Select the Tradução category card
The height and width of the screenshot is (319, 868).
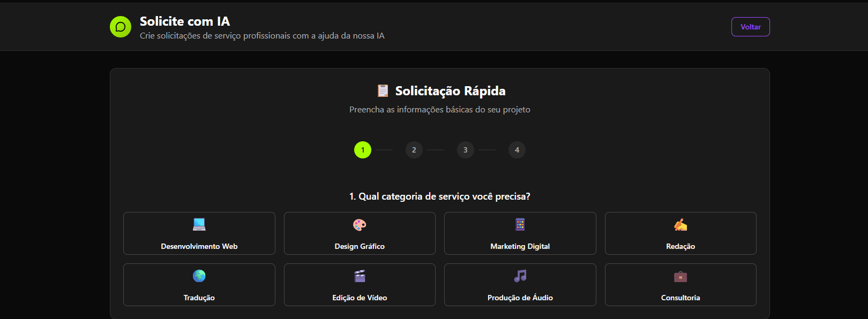[199, 285]
